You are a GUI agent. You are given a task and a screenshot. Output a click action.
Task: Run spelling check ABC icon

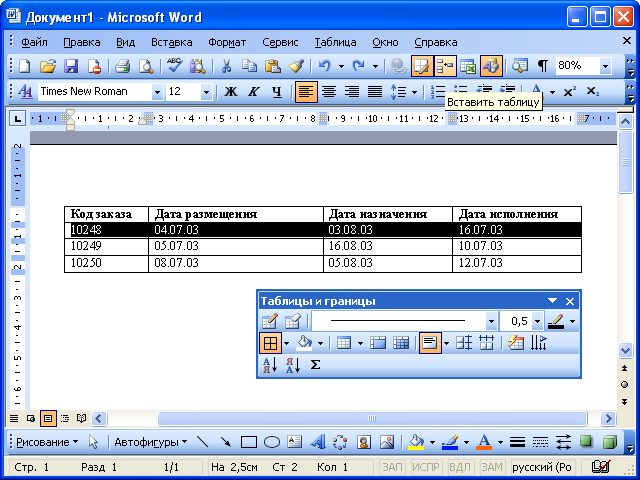click(174, 66)
